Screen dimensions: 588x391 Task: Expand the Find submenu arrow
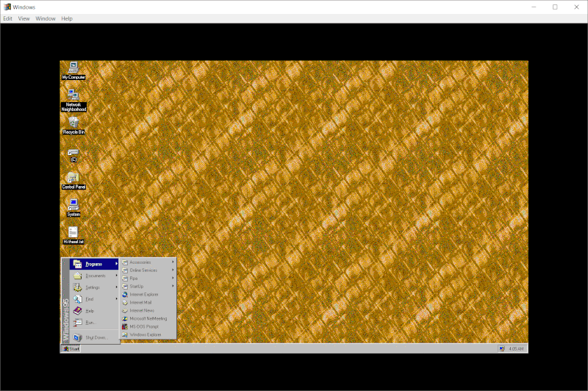click(117, 299)
